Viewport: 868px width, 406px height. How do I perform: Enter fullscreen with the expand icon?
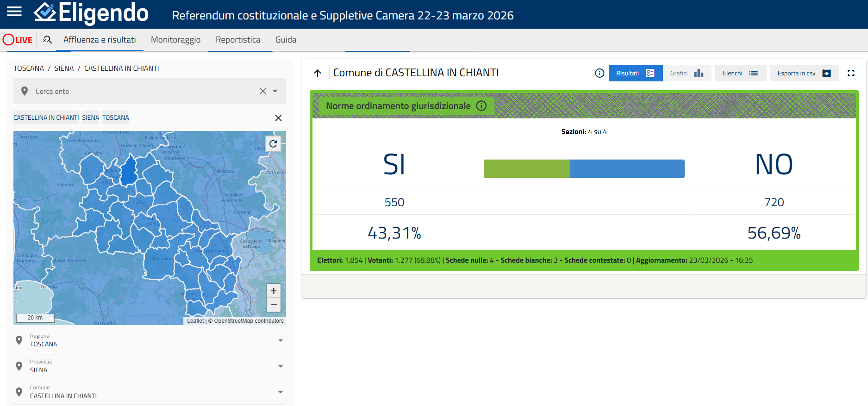[851, 73]
